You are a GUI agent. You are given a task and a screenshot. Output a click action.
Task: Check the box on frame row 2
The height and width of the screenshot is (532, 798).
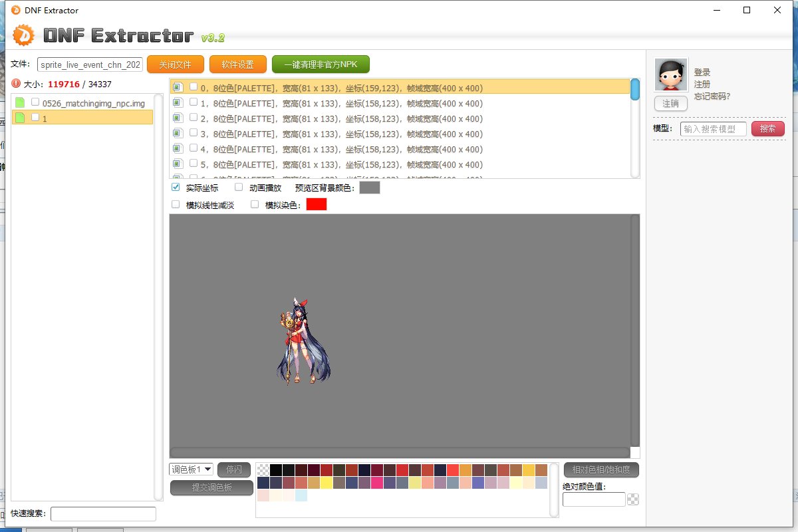[194, 118]
